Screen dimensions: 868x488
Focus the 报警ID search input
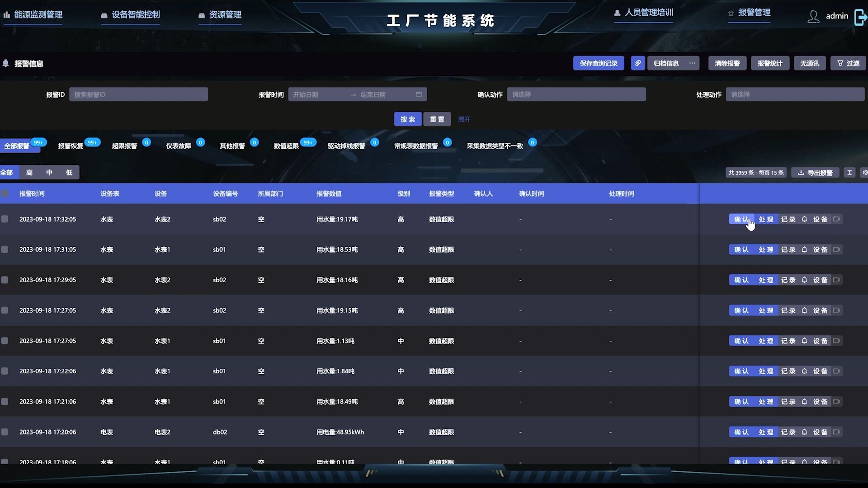click(x=139, y=94)
